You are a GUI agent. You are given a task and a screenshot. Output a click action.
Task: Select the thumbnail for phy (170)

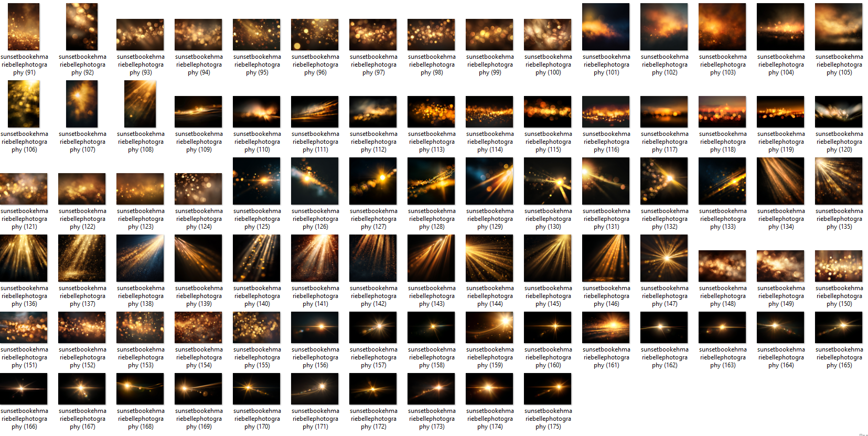(x=256, y=389)
